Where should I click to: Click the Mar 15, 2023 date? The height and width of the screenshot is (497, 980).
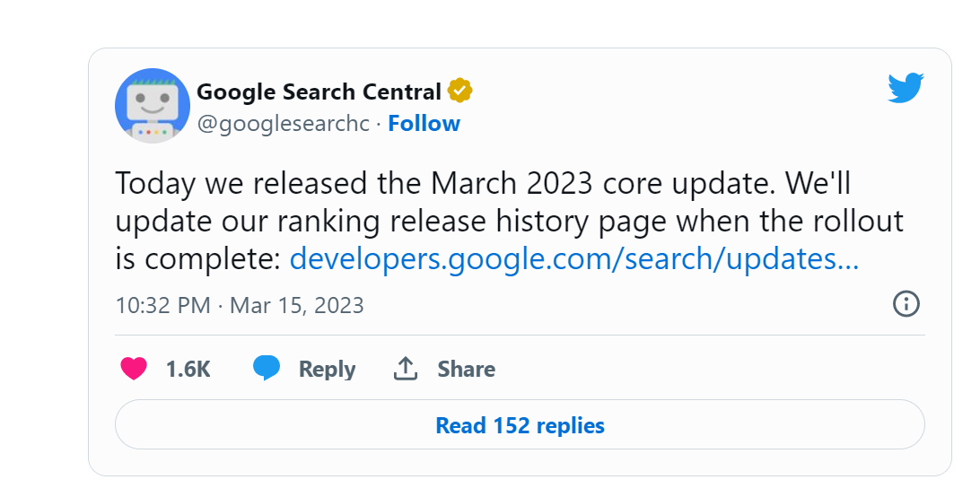pos(297,305)
